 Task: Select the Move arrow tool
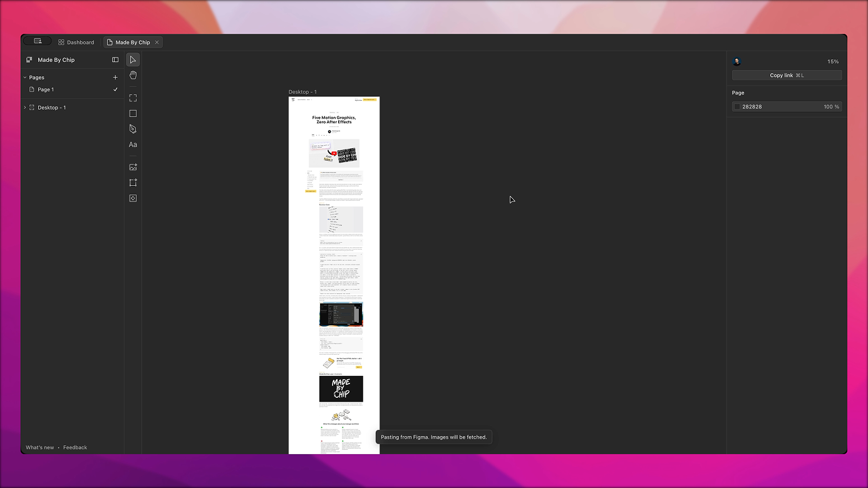133,59
